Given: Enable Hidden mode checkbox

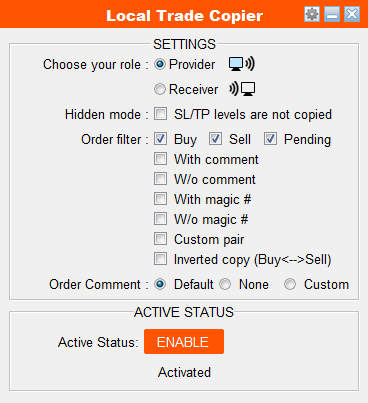Looking at the screenshot, I should [x=160, y=114].
